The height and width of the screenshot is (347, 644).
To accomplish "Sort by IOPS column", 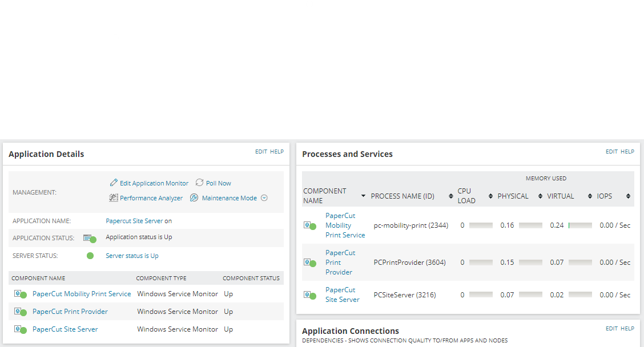I will coord(628,196).
